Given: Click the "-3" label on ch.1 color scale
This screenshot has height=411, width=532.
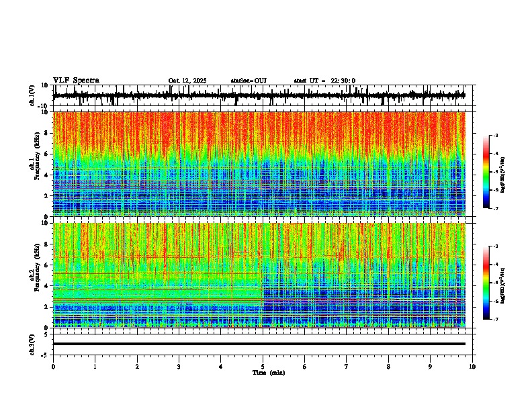Looking at the screenshot, I should tap(495, 135).
